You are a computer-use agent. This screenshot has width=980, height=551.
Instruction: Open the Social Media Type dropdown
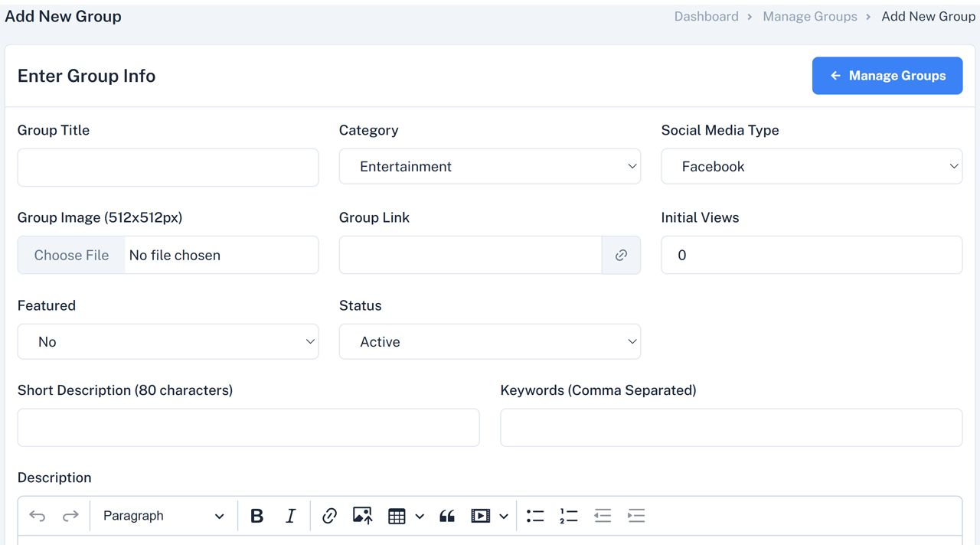(812, 166)
